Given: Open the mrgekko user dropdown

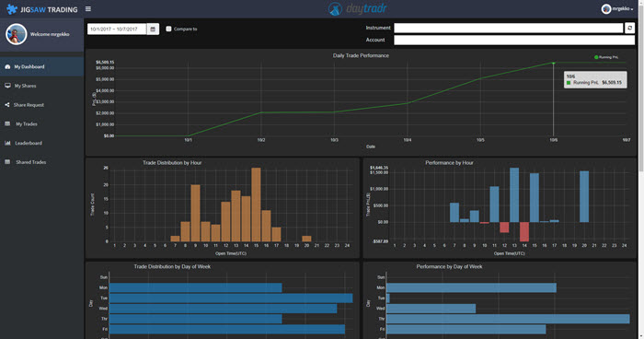Looking at the screenshot, I should click(x=617, y=8).
